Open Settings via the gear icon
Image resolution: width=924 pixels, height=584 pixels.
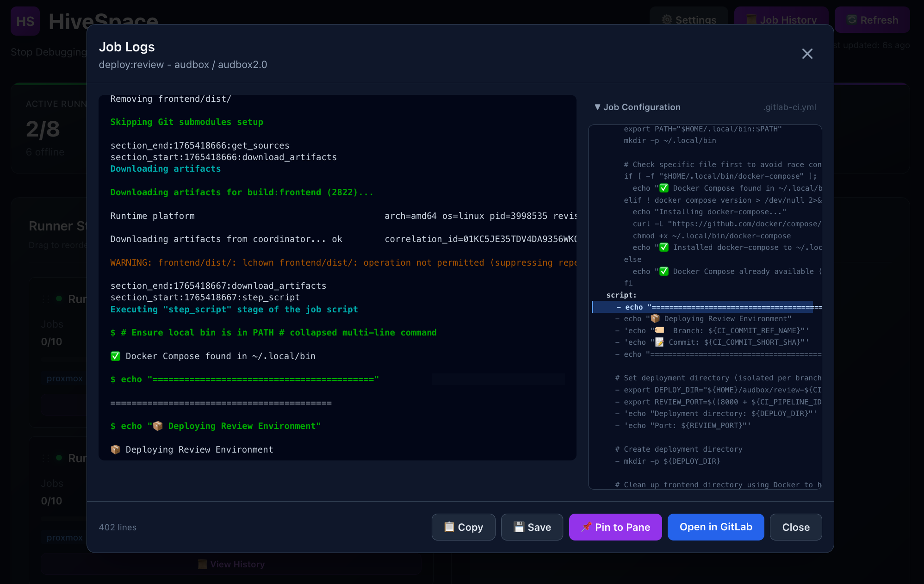[x=667, y=20]
